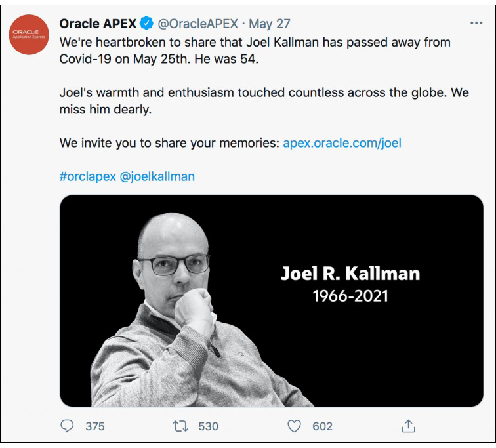
Task: Open the May 27 timestamp link
Action: tap(270, 24)
